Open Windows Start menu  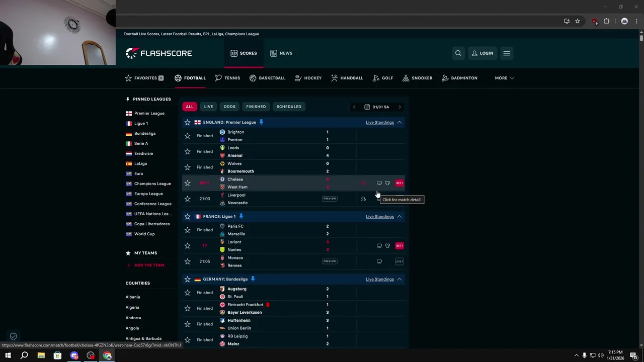(x=8, y=355)
